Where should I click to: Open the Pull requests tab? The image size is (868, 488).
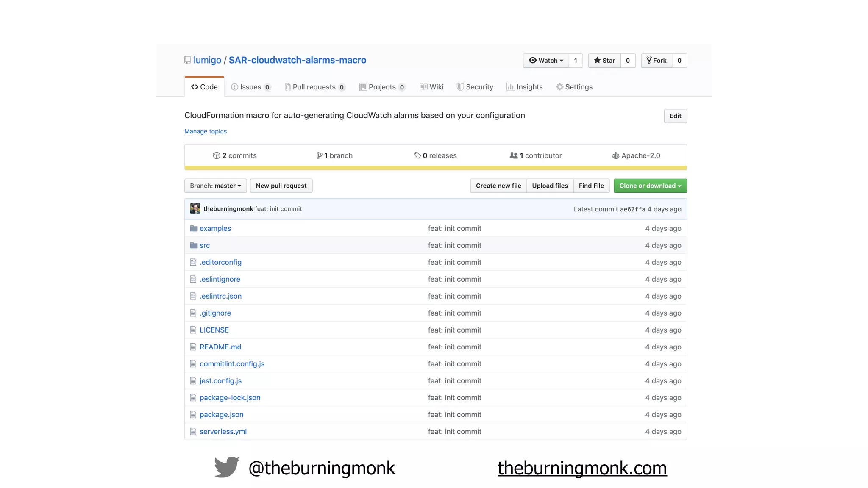click(x=315, y=87)
